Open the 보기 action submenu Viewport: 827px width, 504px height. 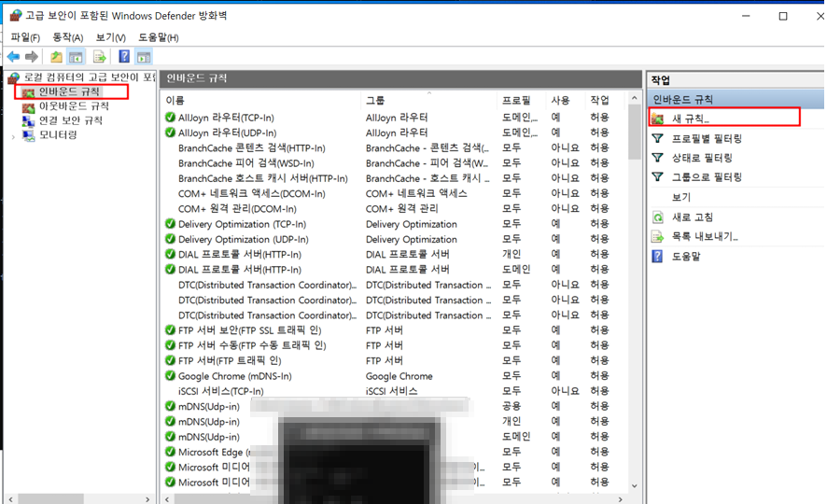tap(680, 197)
